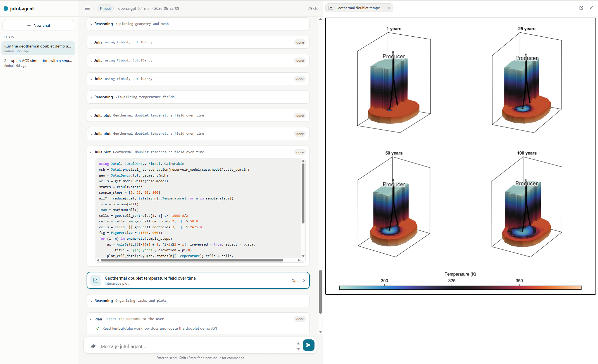
Task: Click done status on Plan row
Action: (300, 319)
